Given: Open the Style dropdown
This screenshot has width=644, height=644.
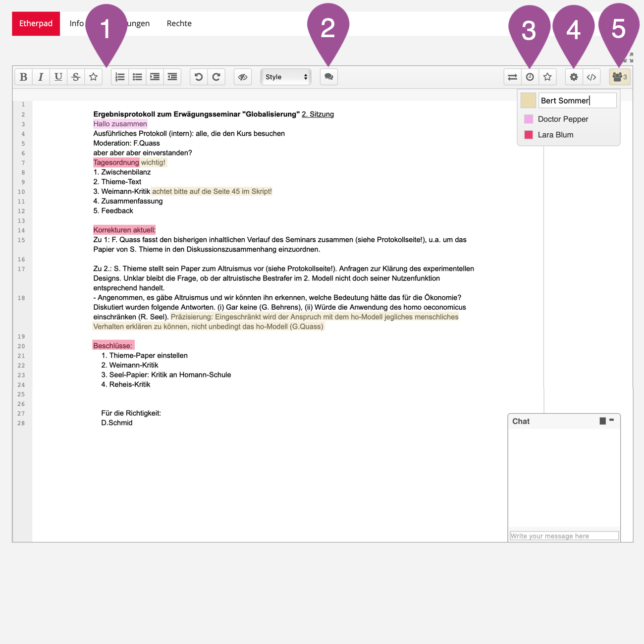Looking at the screenshot, I should click(286, 77).
